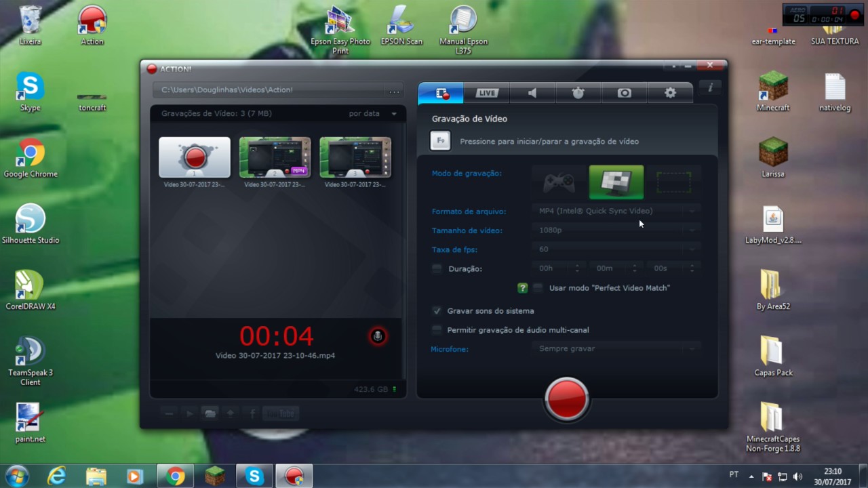The image size is (868, 488).
Task: Click the info 'i' icon
Action: [x=710, y=87]
